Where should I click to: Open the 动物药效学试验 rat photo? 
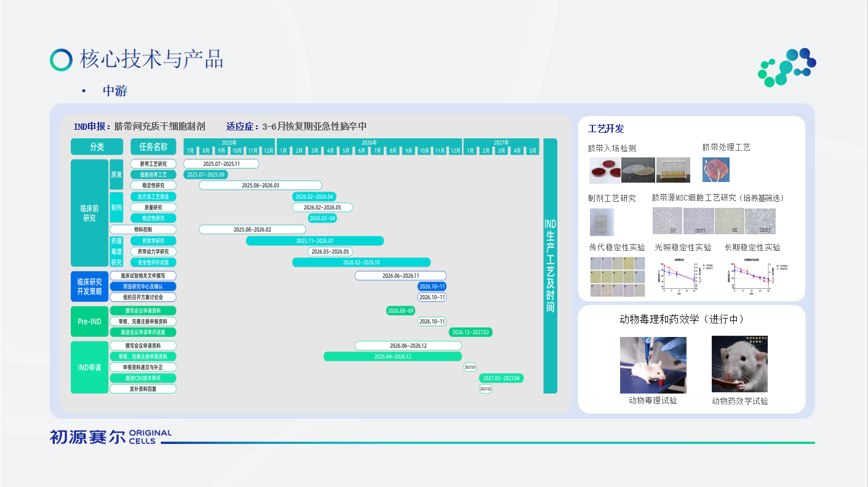[x=739, y=364]
